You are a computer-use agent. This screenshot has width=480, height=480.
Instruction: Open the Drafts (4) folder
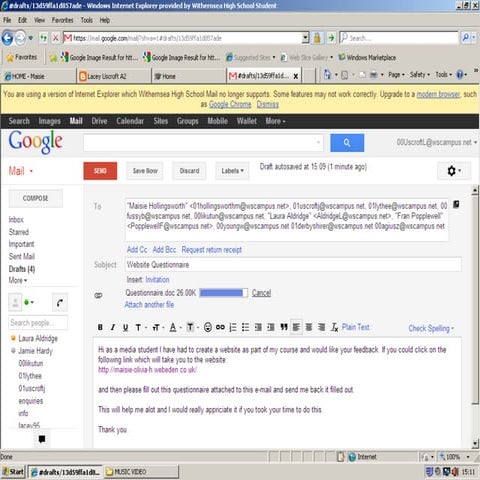tap(22, 269)
